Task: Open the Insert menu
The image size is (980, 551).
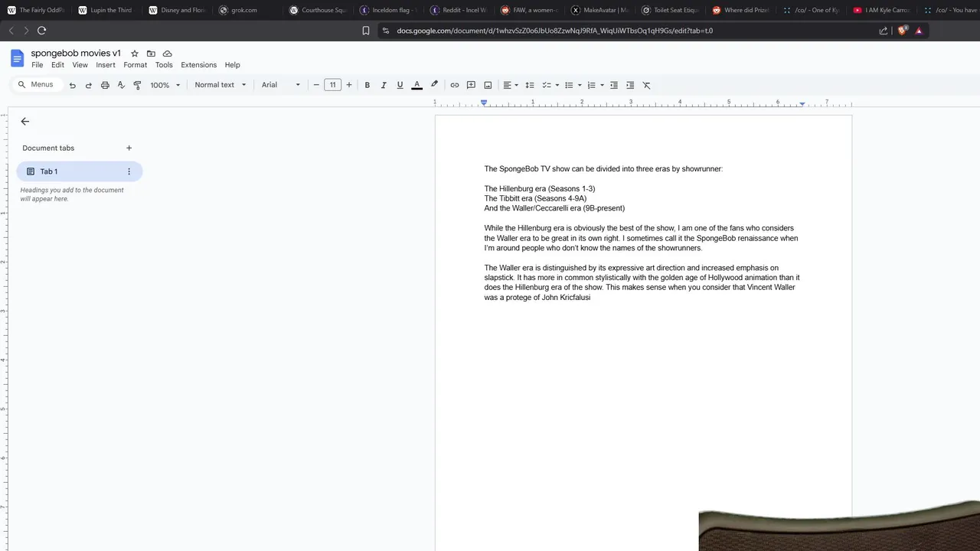Action: coord(106,65)
